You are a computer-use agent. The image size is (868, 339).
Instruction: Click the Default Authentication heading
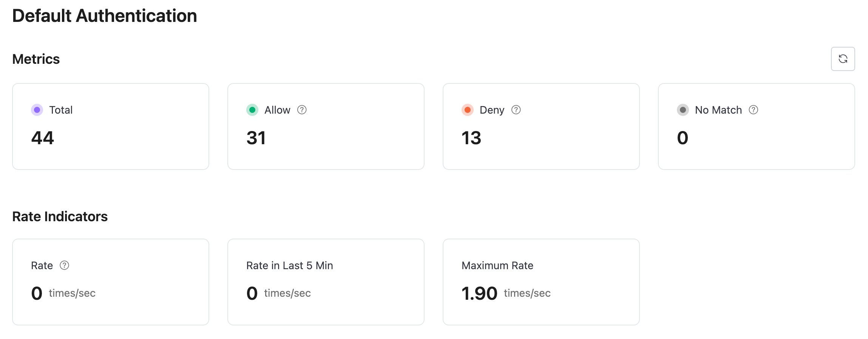(105, 16)
